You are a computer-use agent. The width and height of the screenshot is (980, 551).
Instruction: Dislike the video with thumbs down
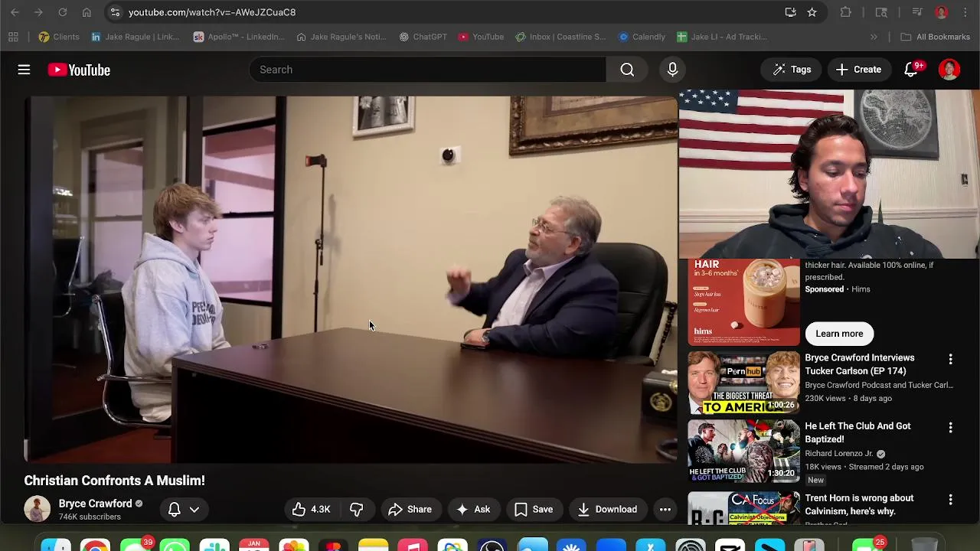coord(357,510)
